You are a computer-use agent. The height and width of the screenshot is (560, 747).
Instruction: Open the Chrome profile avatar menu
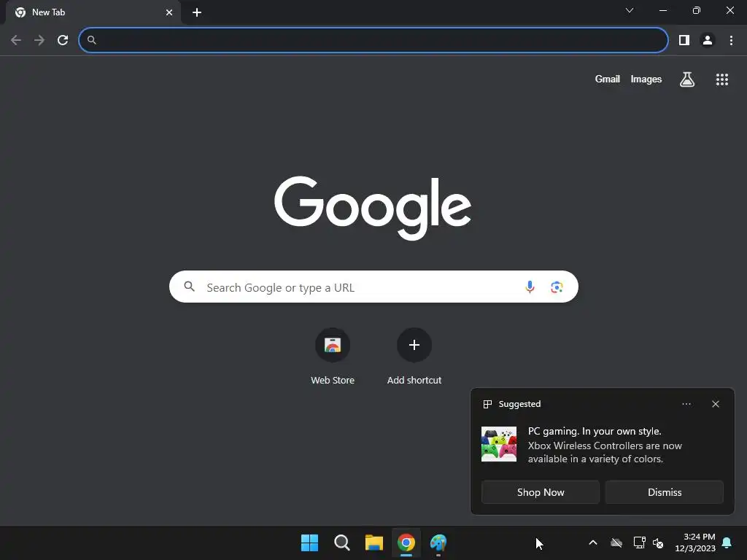point(708,40)
